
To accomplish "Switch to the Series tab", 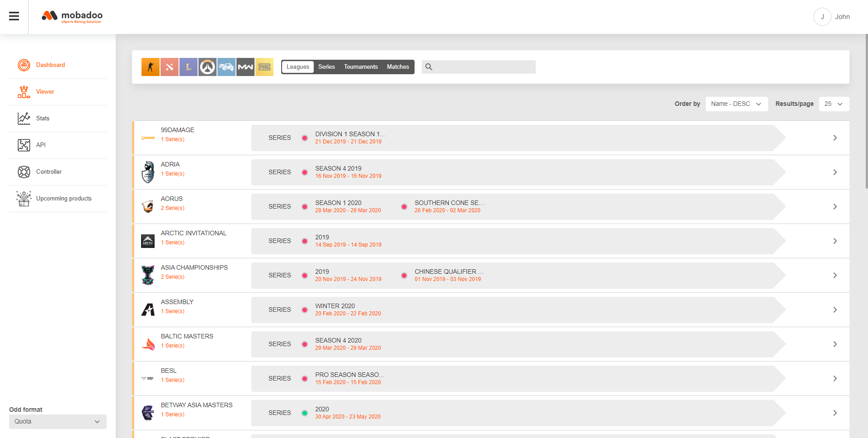I will [326, 67].
